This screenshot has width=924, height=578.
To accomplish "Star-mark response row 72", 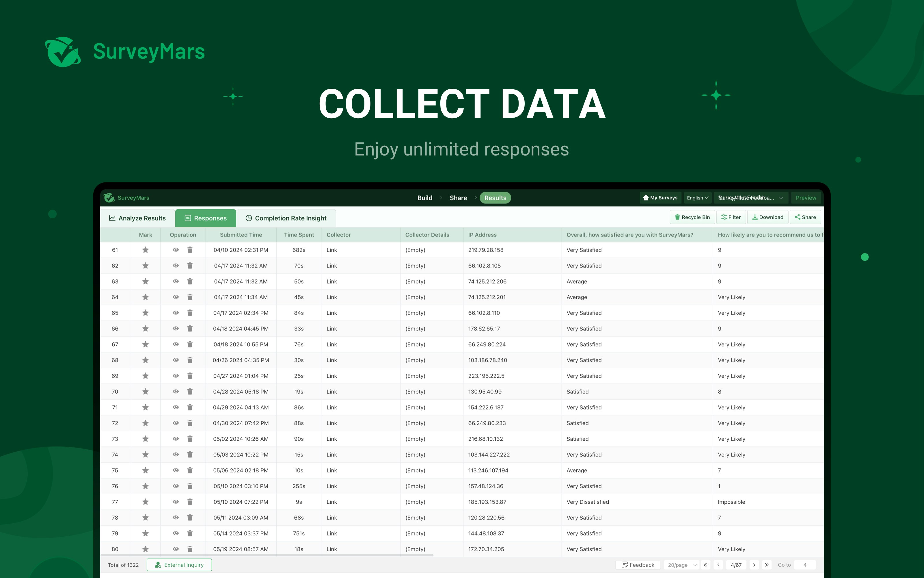I will click(146, 423).
